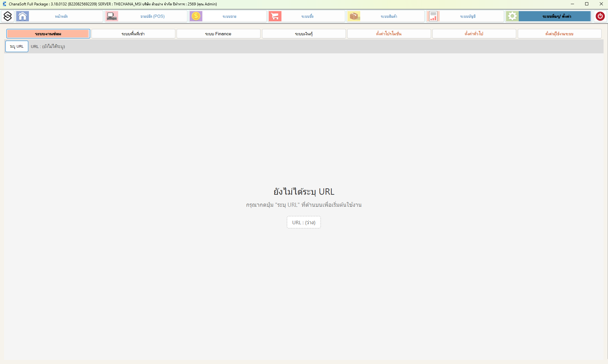608x364 pixels.
Task: Open ตั้งค่าโปรโมชั่น tab
Action: coord(389,34)
